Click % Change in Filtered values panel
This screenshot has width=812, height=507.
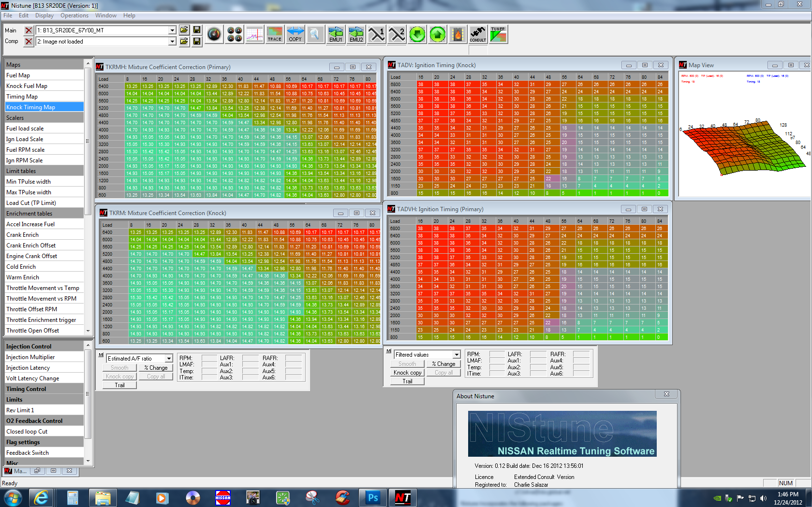[443, 364]
